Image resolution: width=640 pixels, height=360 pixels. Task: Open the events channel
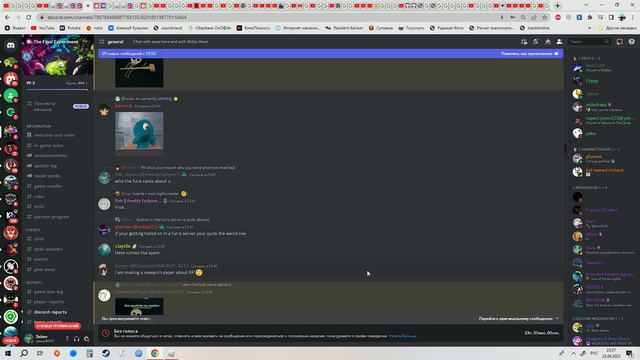pos(40,259)
